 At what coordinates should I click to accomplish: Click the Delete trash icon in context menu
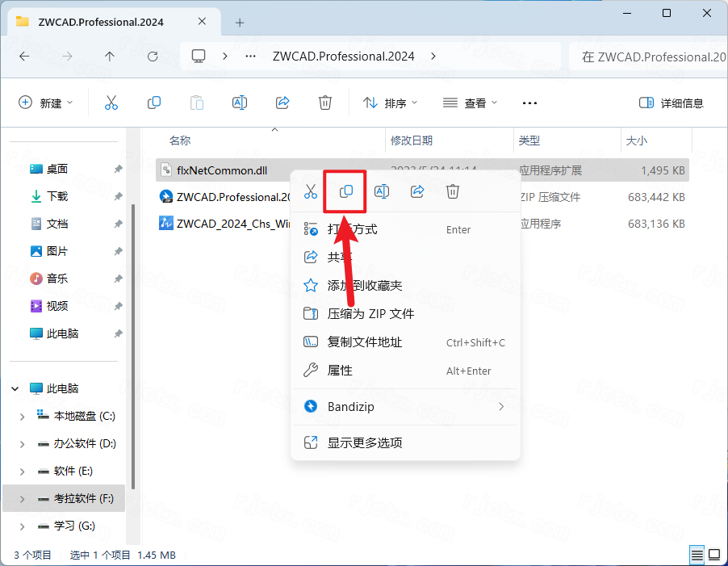point(453,191)
